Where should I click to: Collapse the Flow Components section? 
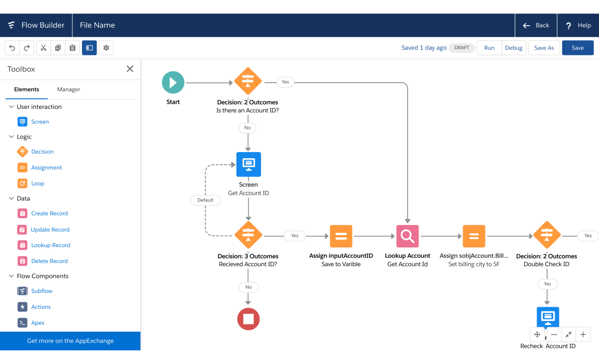point(11,276)
